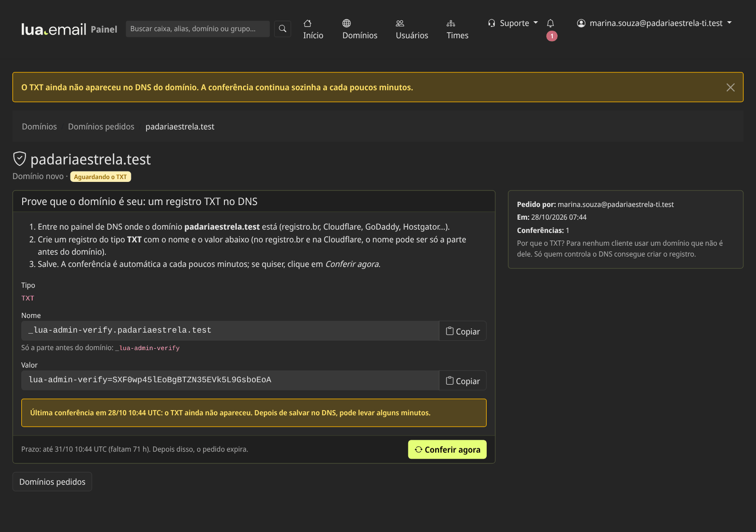The image size is (756, 532).
Task: Click the red notification count badge
Action: click(552, 36)
